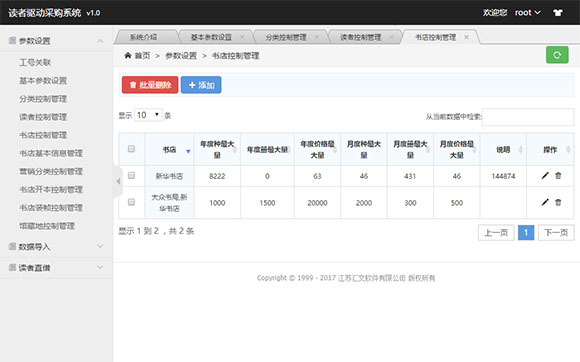Open 书店装帧控制管理 in the sidebar
580x362 pixels.
tap(51, 207)
